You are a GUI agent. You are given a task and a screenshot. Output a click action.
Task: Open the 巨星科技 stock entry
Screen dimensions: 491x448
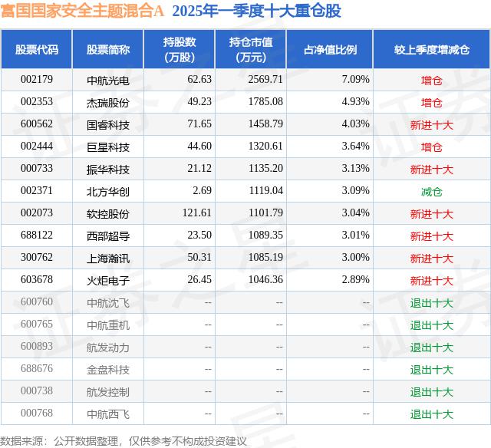point(108,147)
